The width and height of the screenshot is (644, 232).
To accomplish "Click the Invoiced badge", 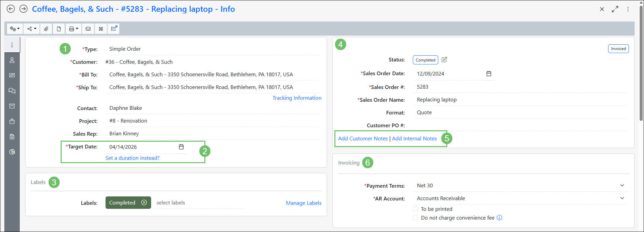I will coord(619,49).
